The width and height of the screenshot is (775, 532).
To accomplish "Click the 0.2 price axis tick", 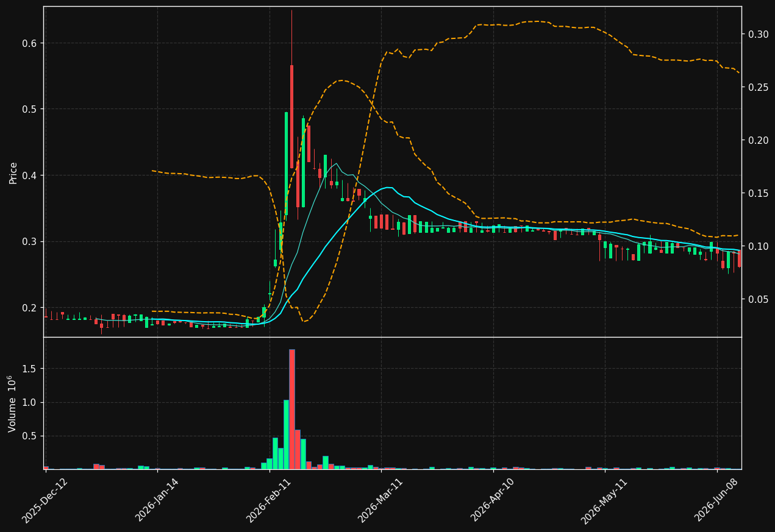I will [x=30, y=308].
